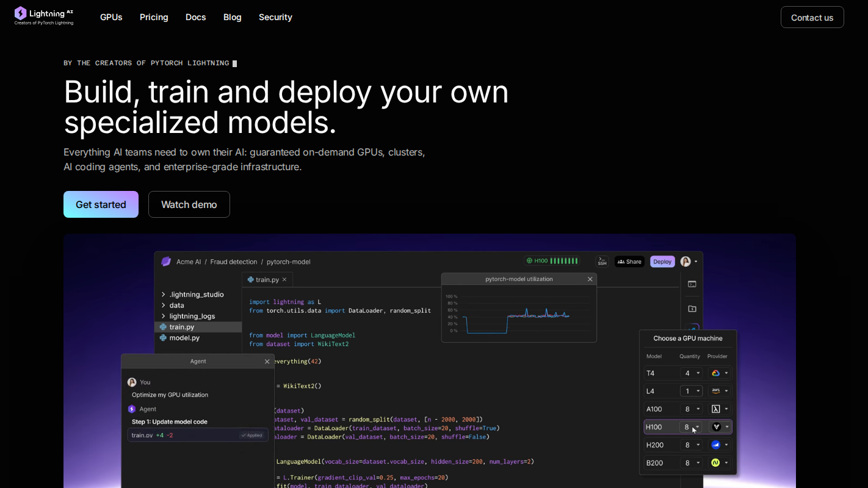Viewport: 868px width, 488px height.
Task: Visit the Blog page
Action: (233, 17)
